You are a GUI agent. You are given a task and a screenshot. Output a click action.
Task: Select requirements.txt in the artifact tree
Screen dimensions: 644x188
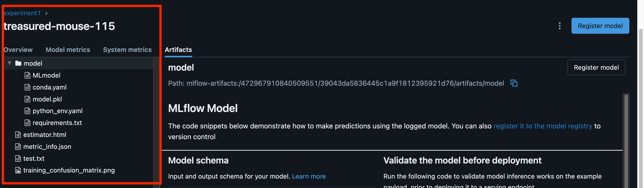(57, 123)
